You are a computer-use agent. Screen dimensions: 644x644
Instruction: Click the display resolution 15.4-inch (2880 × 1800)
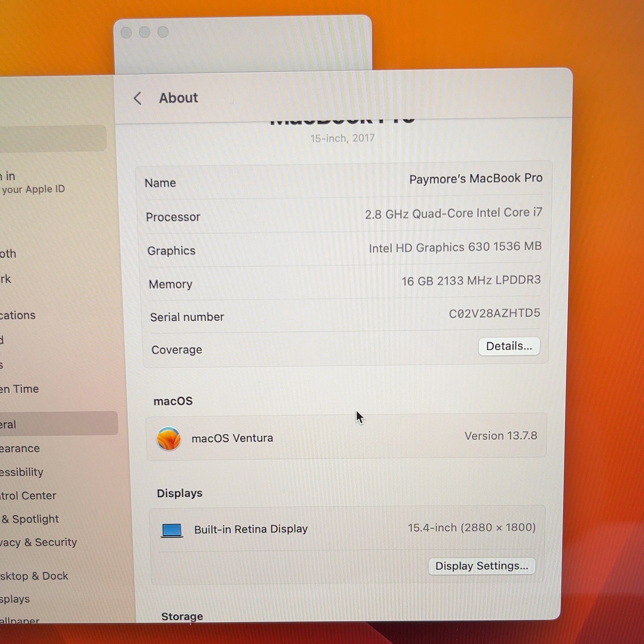pos(471,527)
